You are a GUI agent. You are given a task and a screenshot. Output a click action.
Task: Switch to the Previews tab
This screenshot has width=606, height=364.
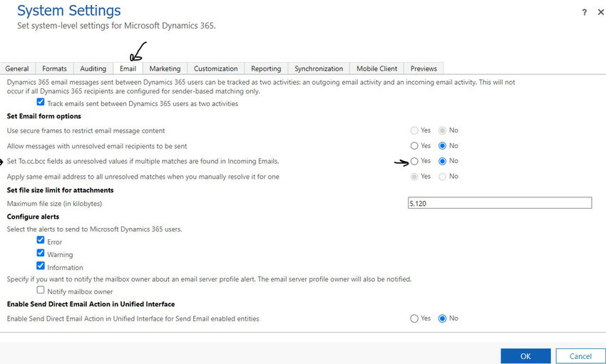(423, 68)
